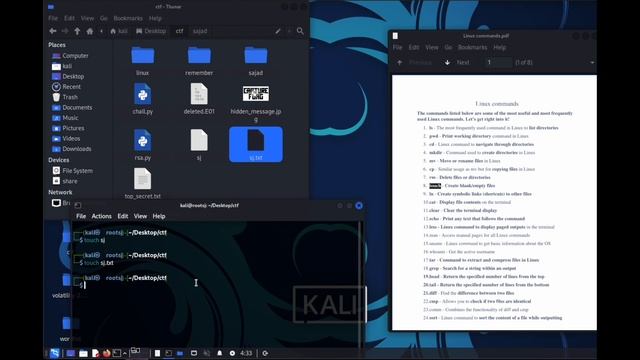Image resolution: width=640 pixels, height=360 pixels.
Task: Open Kali applications menu on taskbar
Action: pos(55,353)
